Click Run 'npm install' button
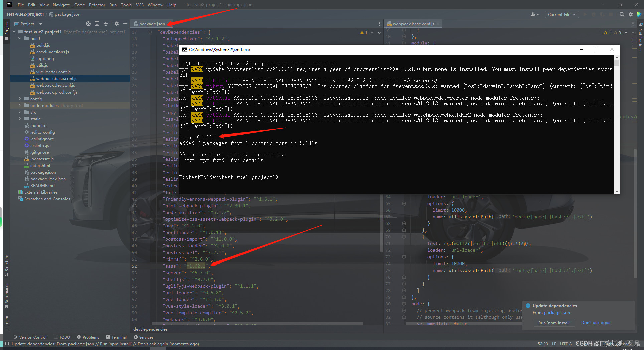This screenshot has width=644, height=350. pos(554,323)
